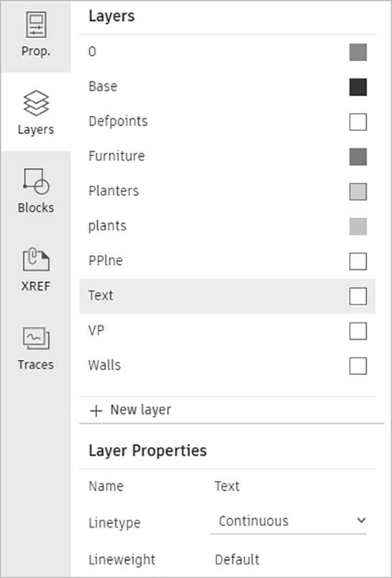
Task: Open the Prop. properties panel icon
Action: tap(36, 24)
